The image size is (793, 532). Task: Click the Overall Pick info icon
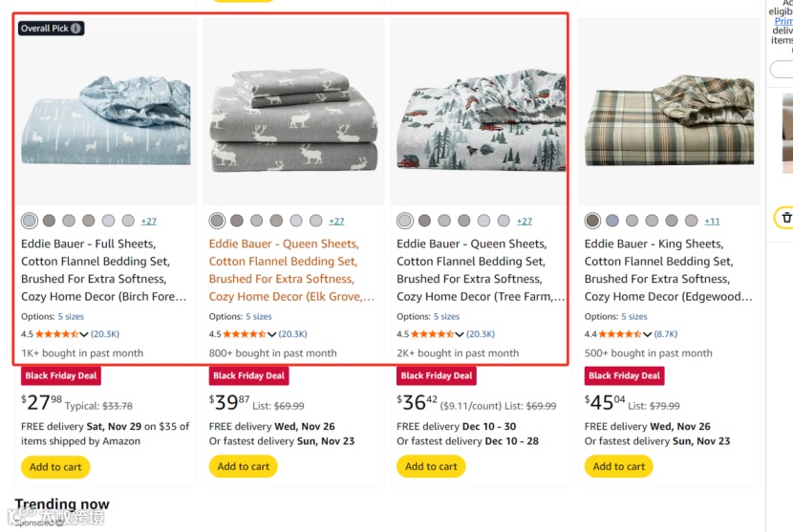point(76,29)
